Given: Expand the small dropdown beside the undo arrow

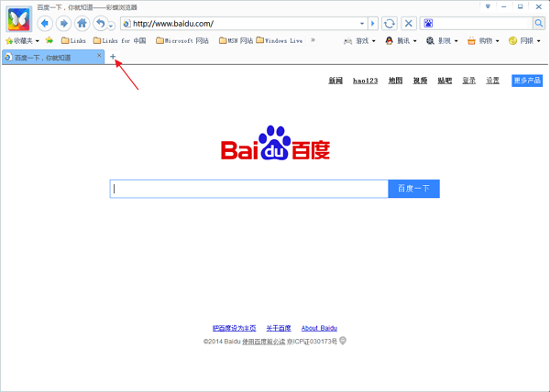Looking at the screenshot, I should [x=111, y=26].
